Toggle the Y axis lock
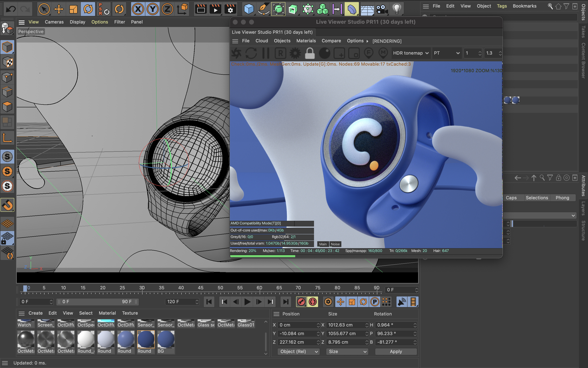Image resolution: width=588 pixels, height=368 pixels. (153, 9)
